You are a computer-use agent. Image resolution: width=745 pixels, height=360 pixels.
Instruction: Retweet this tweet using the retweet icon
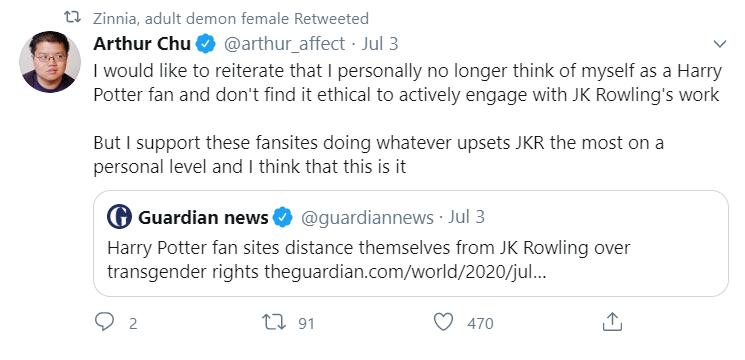point(274,322)
